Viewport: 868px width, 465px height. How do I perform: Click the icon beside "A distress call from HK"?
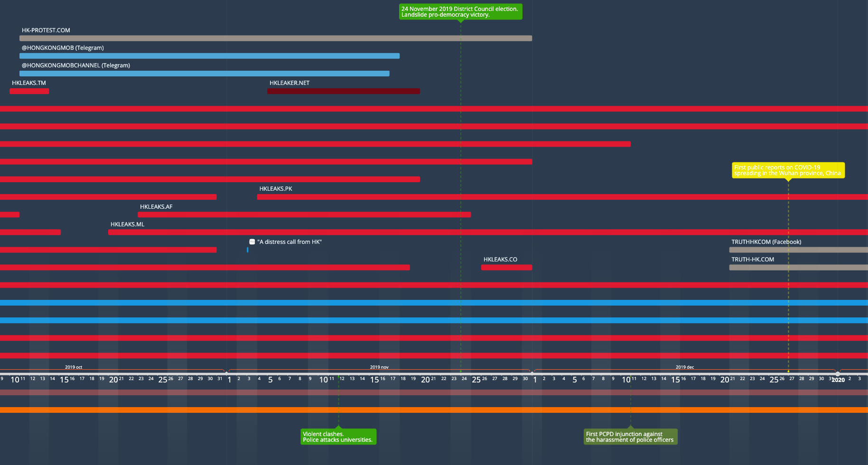252,242
